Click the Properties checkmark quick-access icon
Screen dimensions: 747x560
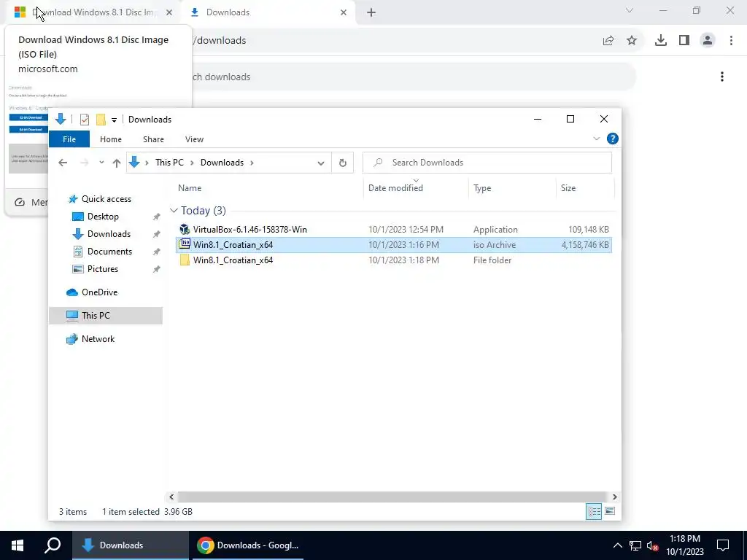pyautogui.click(x=85, y=120)
